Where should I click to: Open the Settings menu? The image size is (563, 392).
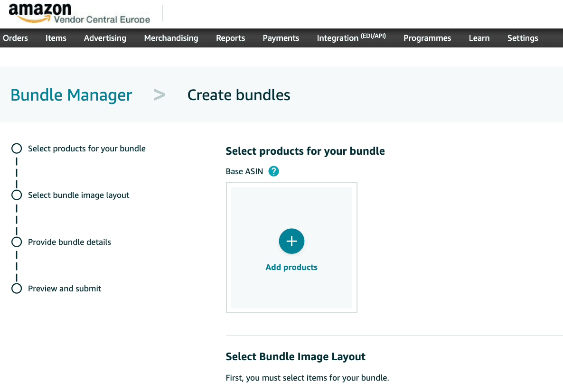[x=523, y=38]
